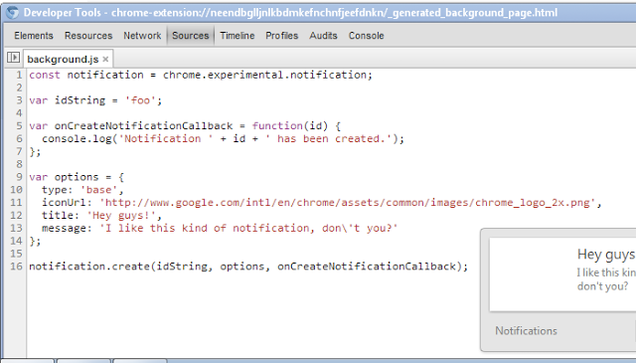The height and width of the screenshot is (363, 636).
Task: Click line number 11 in the gutter
Action: click(16, 202)
